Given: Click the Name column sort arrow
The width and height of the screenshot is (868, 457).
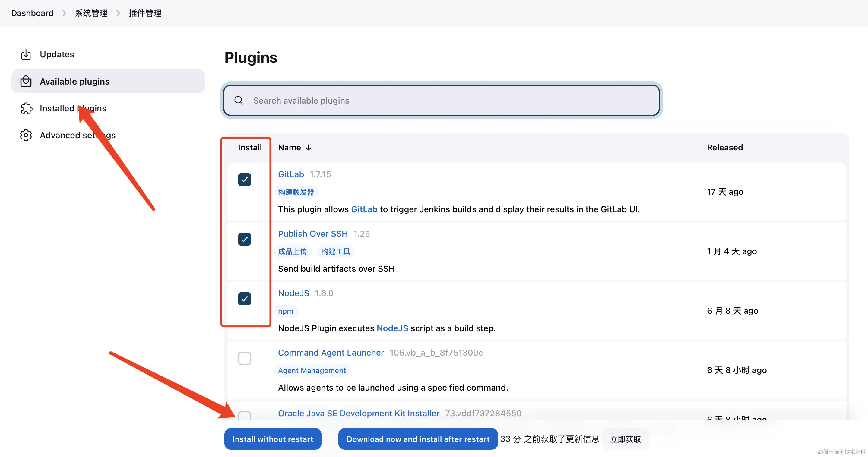Looking at the screenshot, I should (308, 148).
